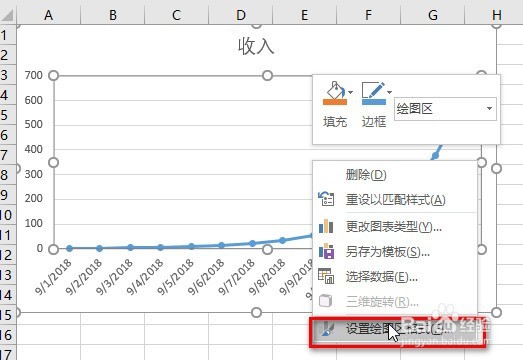Image resolution: width=523 pixels, height=360 pixels.
Task: Click the plot area bottom-left handle
Action: [53, 249]
